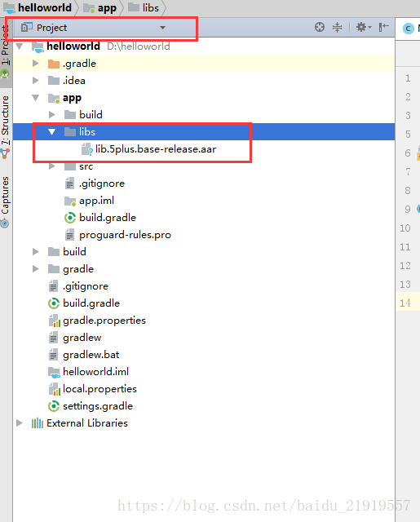Screen dimensions: 420x522
Task: Select gradlew.bat file name
Action: tap(91, 355)
